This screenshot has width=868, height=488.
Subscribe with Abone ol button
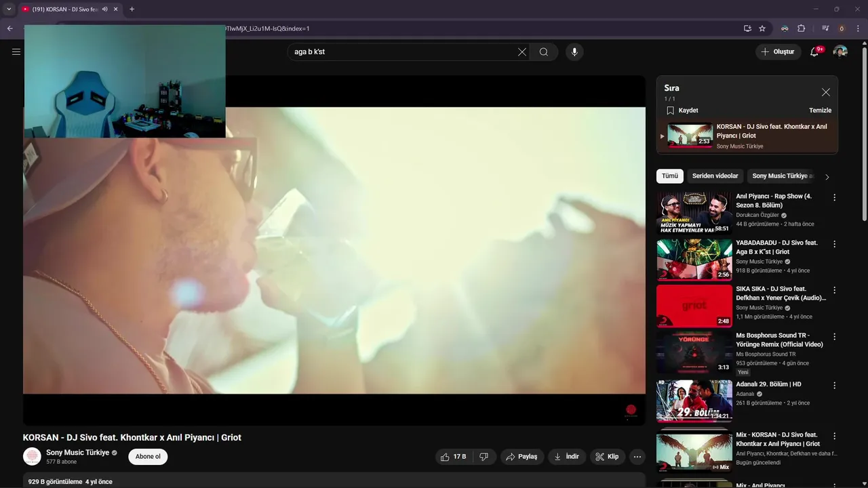pos(148,457)
